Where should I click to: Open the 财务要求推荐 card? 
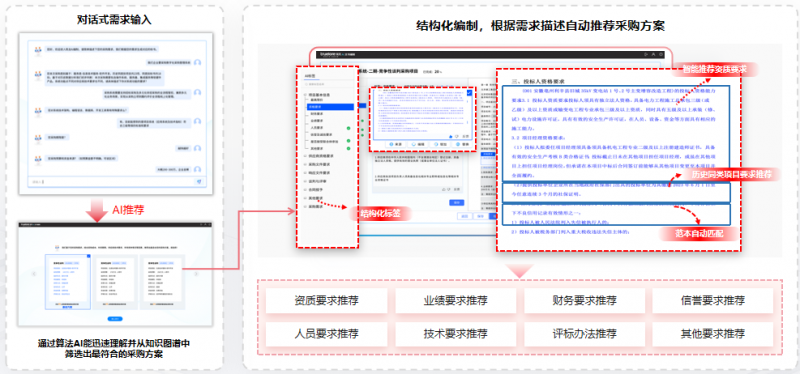(584, 301)
